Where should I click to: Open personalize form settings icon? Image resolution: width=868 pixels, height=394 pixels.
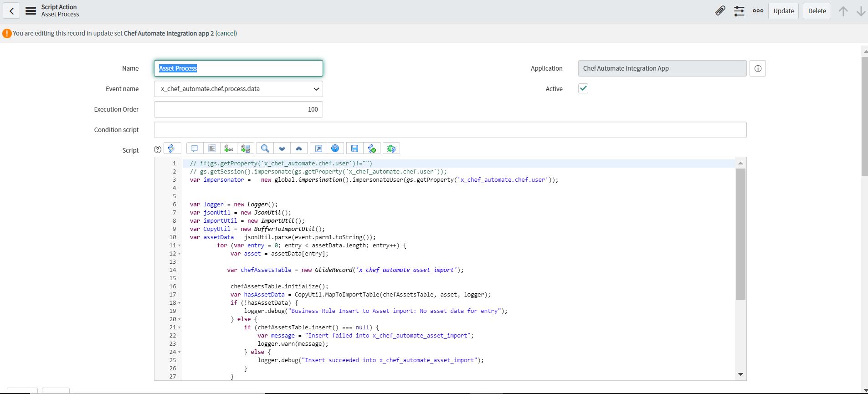(739, 11)
